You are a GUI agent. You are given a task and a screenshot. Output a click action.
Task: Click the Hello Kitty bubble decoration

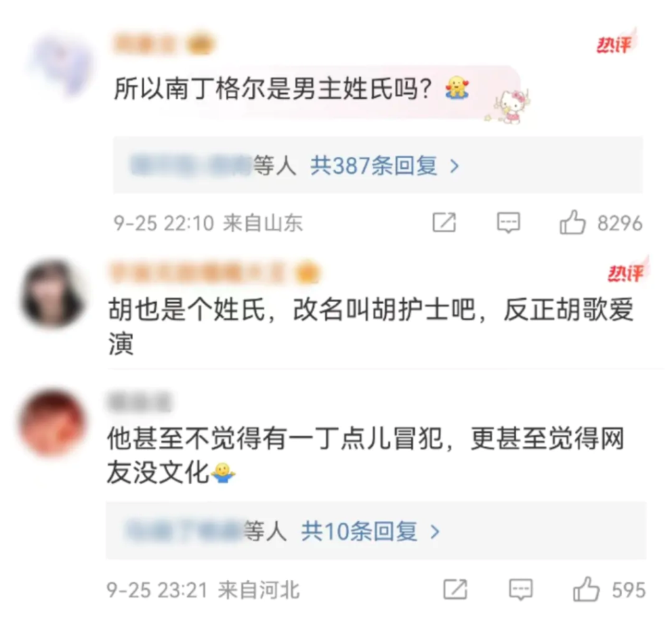point(509,107)
